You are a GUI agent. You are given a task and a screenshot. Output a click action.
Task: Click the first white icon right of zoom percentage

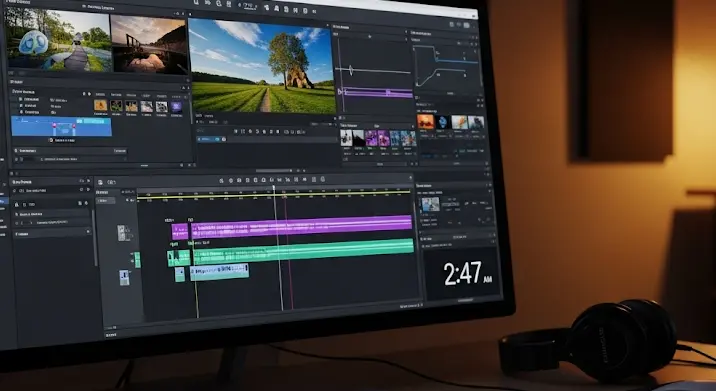pyautogui.click(x=267, y=8)
